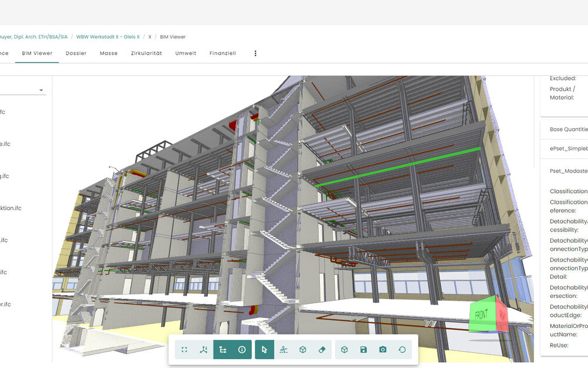Toggle the info properties panel icon
This screenshot has height=368, width=588.
click(242, 350)
